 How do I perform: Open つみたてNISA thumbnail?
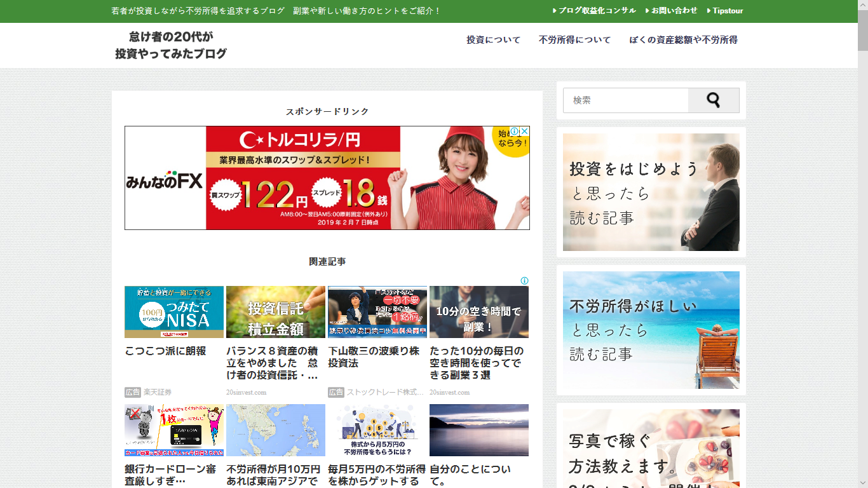[x=174, y=312]
